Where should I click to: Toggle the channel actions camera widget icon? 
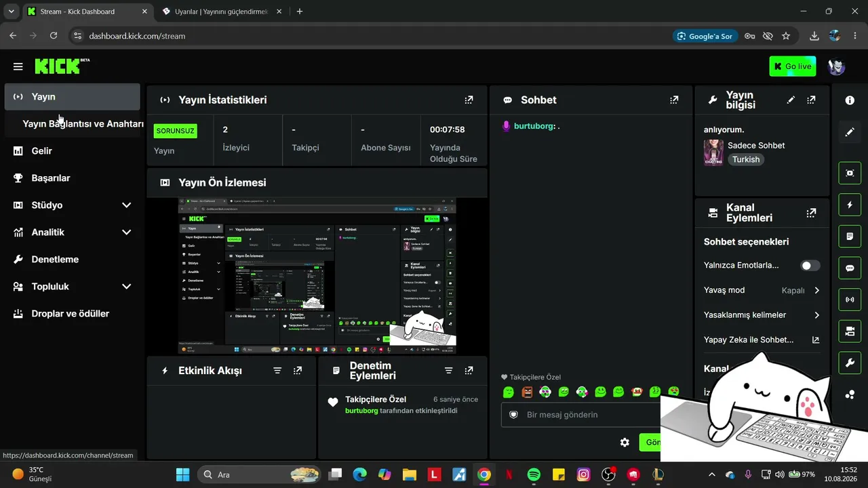click(850, 331)
